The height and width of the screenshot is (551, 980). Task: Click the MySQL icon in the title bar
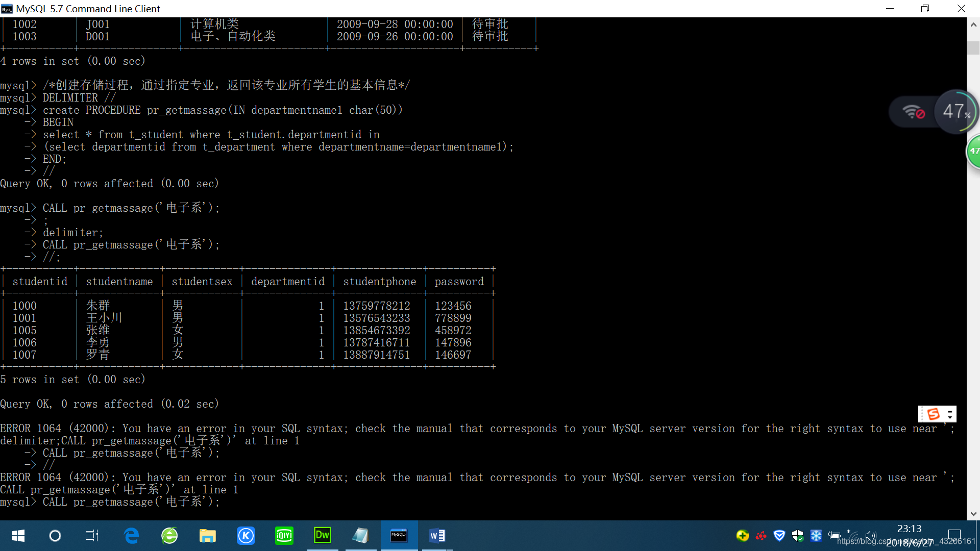pos(7,9)
